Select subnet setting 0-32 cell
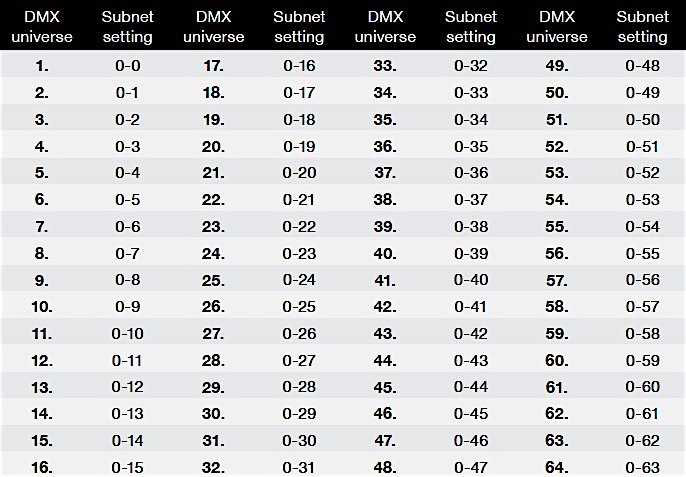This screenshot has height=477, width=686. [x=471, y=66]
